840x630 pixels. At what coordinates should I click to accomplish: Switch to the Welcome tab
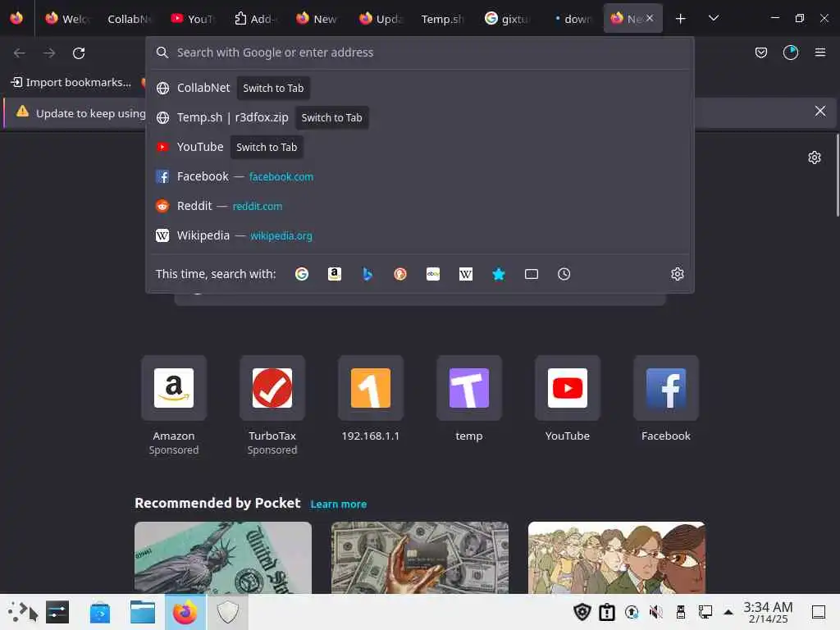(x=67, y=19)
